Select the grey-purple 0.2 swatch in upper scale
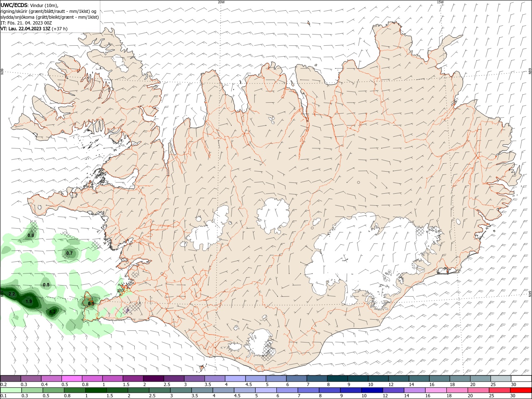Viewport: 532px width, 399px height. (x=10, y=379)
